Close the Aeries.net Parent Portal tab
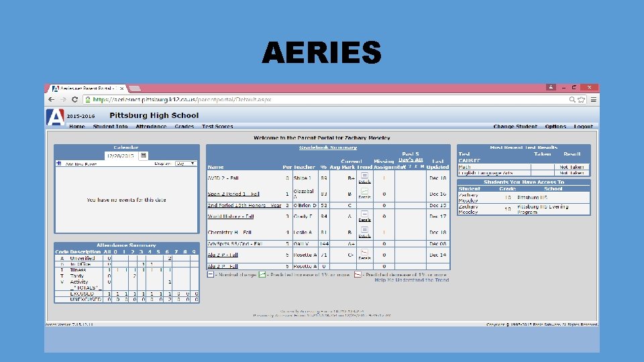Viewport: 644px width, 362px height. (121, 88)
